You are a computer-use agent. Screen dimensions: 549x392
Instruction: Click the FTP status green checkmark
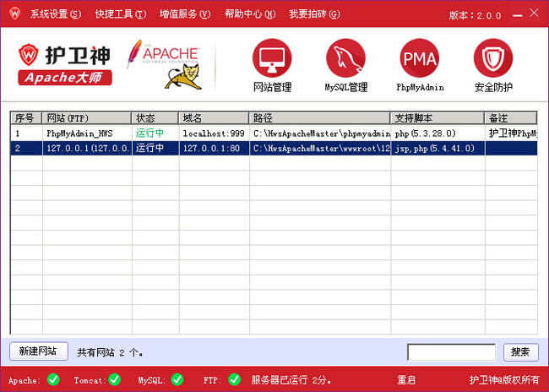tap(234, 379)
